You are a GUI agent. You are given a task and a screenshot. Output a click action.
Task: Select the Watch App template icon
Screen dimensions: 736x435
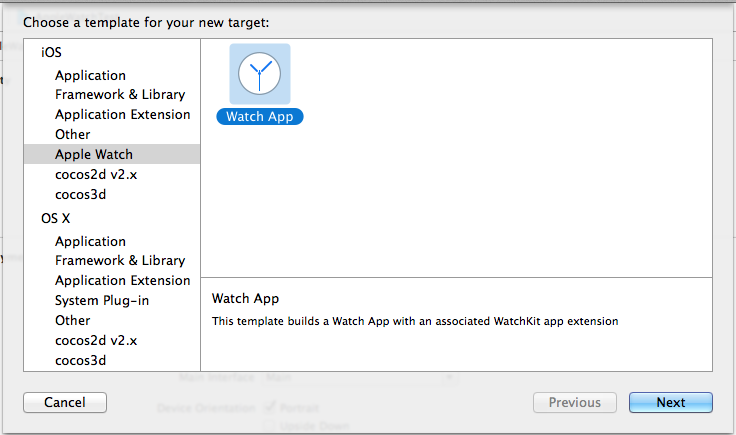260,74
